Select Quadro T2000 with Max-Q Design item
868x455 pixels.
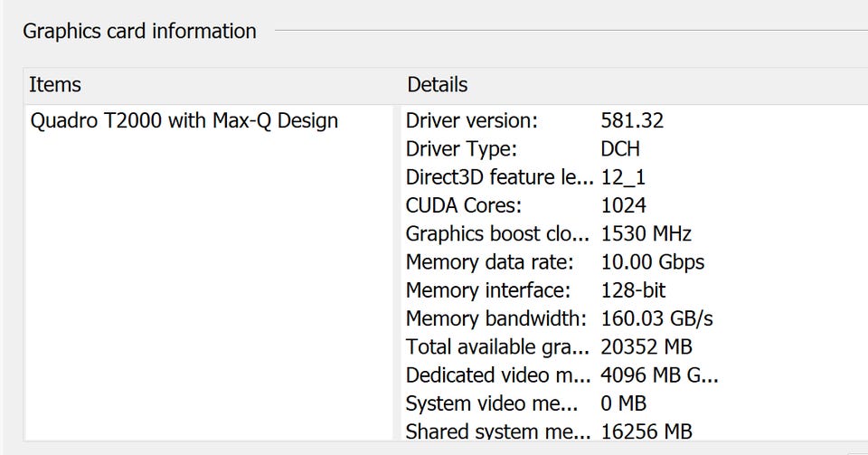point(184,120)
